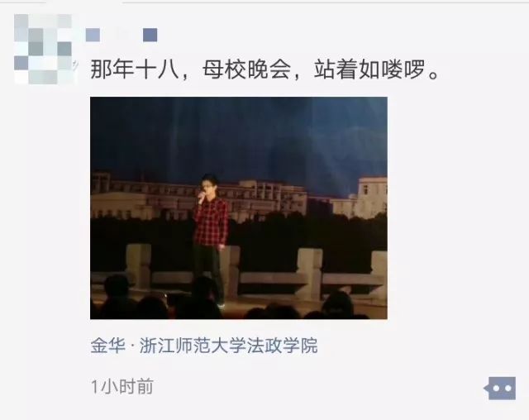Click the words 站着如喽啰 in the caption
Viewport: 529px width, 420px height.
pyautogui.click(x=369, y=69)
